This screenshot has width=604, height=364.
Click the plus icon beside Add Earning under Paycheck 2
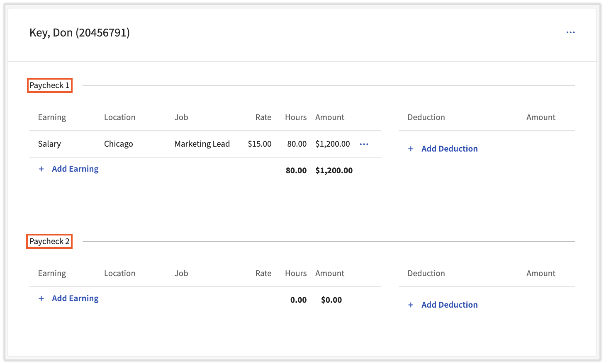point(41,298)
